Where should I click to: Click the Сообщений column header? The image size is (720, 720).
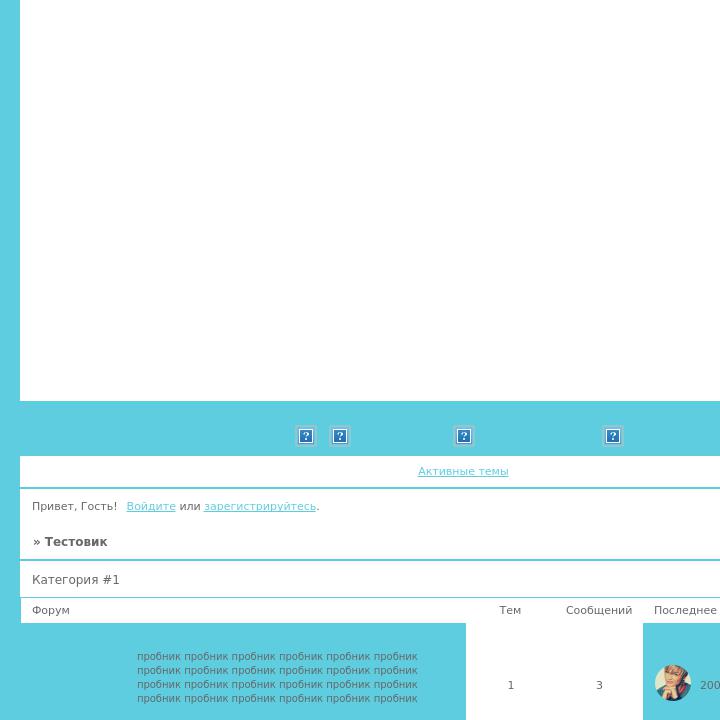pos(599,610)
